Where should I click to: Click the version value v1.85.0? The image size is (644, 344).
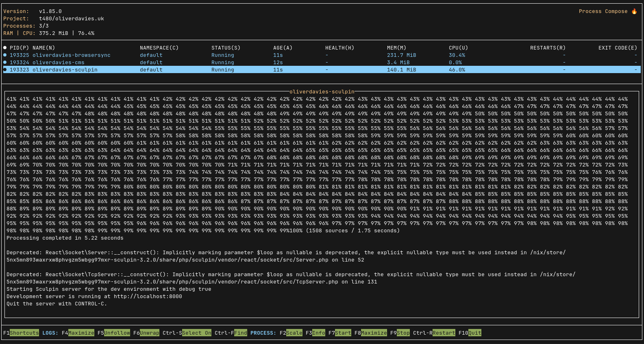tap(50, 11)
